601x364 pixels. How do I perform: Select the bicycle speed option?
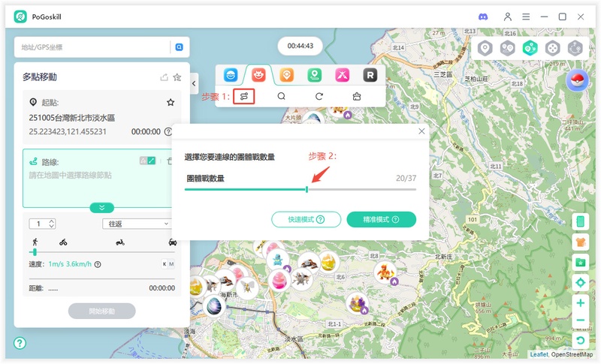point(63,242)
